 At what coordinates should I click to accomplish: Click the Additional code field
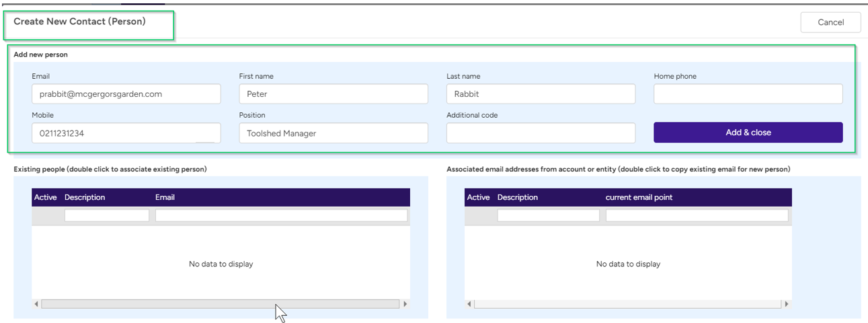(541, 133)
